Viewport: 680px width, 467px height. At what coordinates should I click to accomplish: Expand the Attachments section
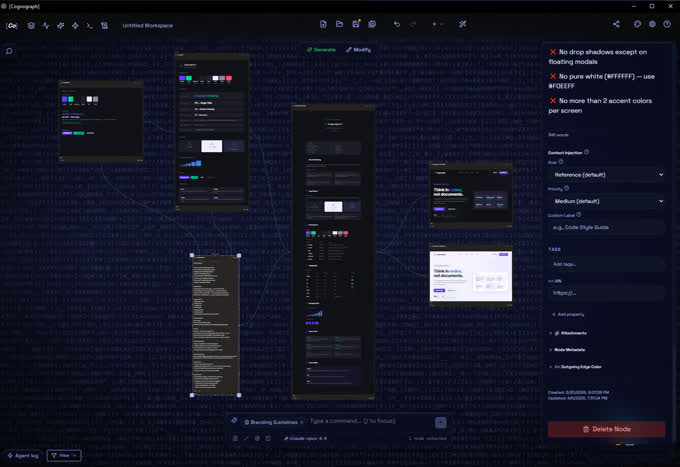[x=569, y=333]
